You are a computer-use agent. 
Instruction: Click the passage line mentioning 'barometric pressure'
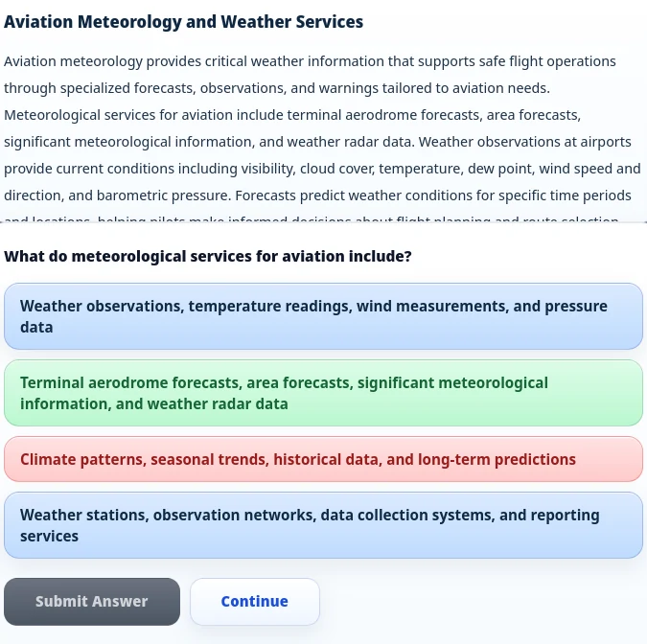(x=317, y=195)
